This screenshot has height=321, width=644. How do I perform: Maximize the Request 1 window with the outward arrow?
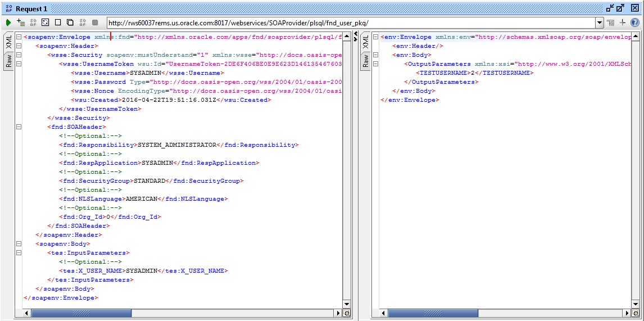pyautogui.click(x=620, y=8)
